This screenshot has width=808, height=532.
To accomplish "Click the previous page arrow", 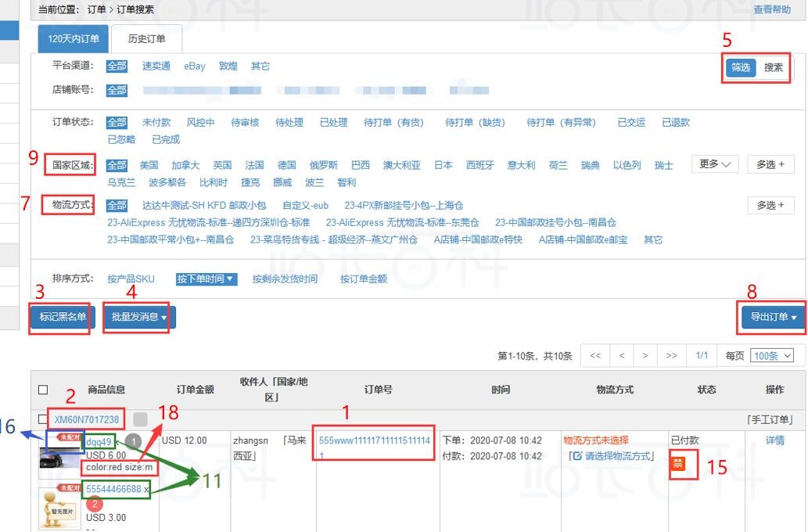I will [621, 356].
